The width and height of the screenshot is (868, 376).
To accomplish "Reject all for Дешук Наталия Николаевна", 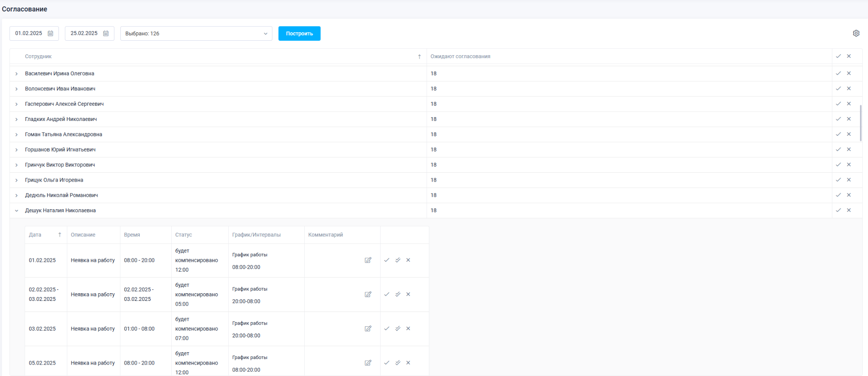I will 849,210.
